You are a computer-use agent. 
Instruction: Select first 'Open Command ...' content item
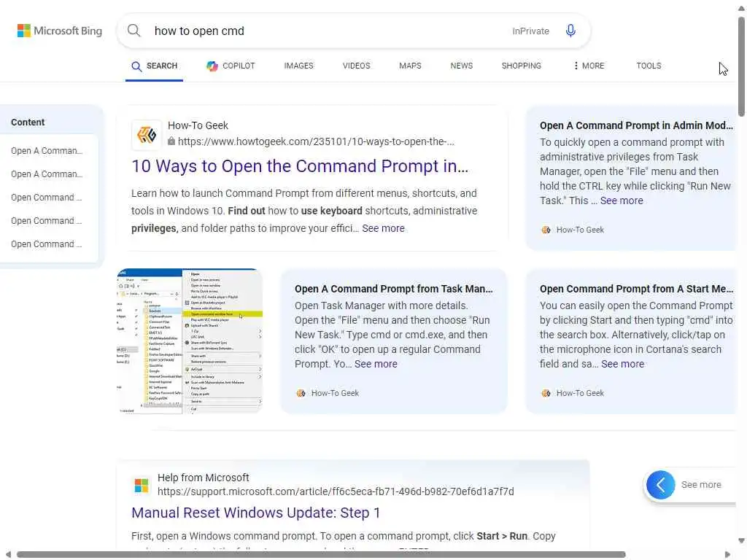47,198
